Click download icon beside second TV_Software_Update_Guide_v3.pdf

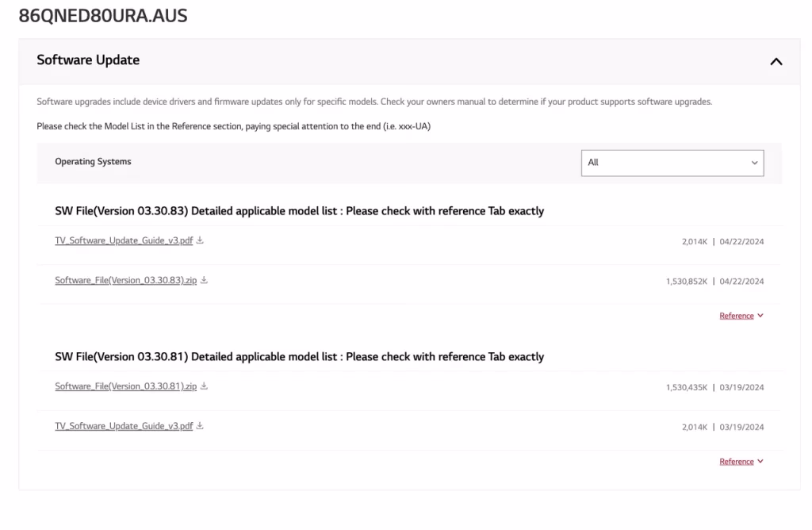coord(198,426)
